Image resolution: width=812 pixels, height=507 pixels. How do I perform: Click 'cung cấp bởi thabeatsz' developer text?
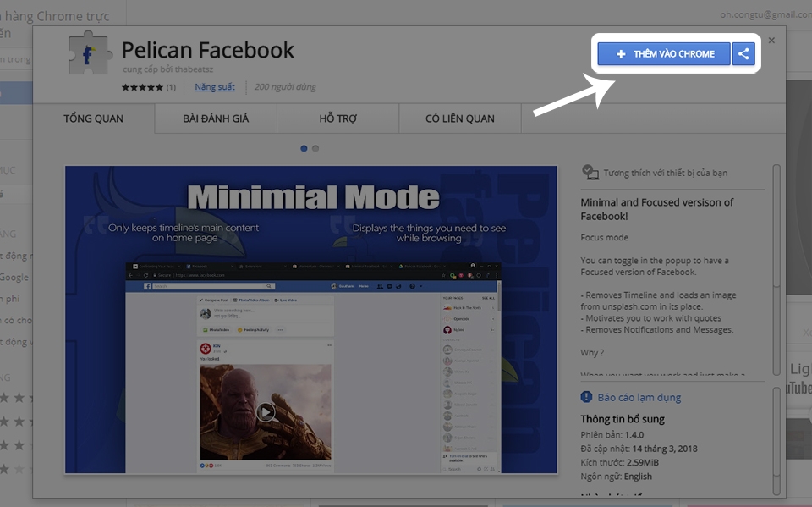click(x=167, y=69)
